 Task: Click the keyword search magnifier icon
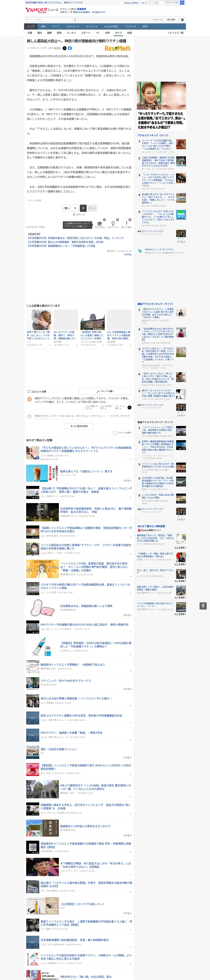click(75, 20)
